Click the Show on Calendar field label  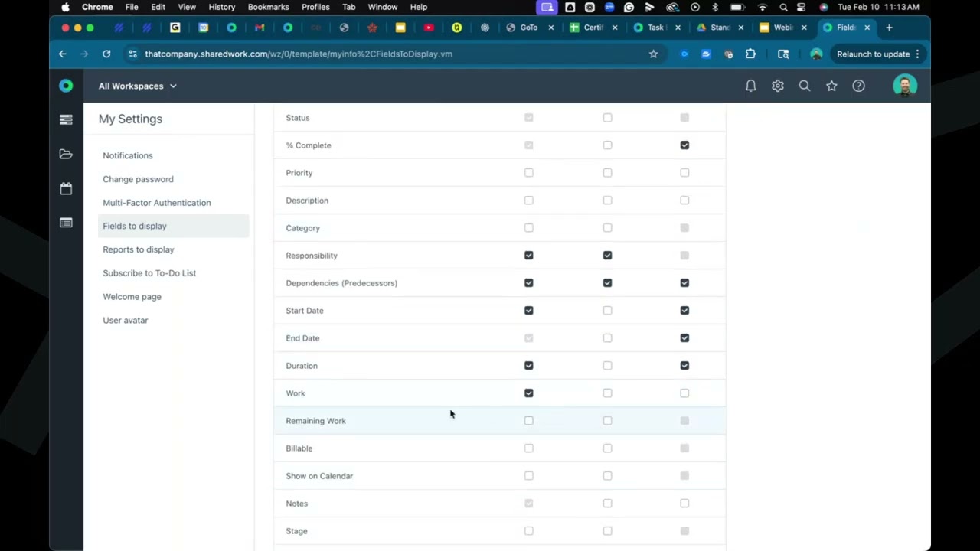[319, 476]
